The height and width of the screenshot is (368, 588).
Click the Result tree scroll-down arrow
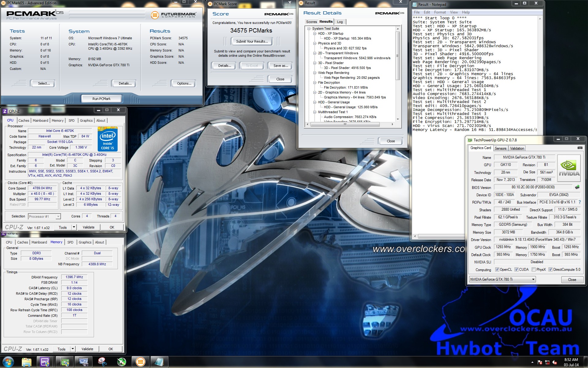[x=398, y=119]
